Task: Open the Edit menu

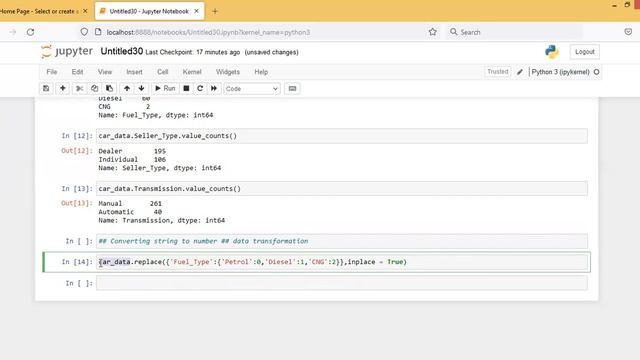Action: (77, 72)
